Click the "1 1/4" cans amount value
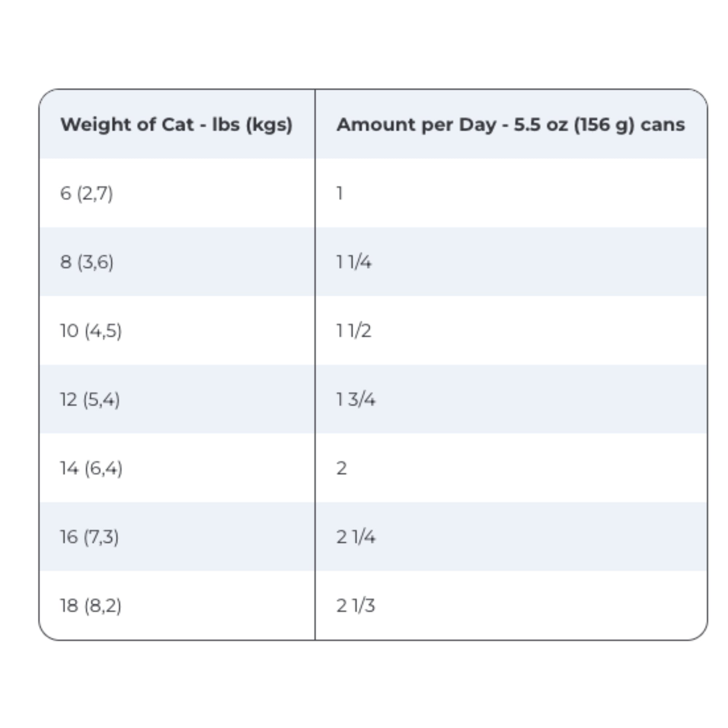This screenshot has width=728, height=728. click(x=354, y=262)
